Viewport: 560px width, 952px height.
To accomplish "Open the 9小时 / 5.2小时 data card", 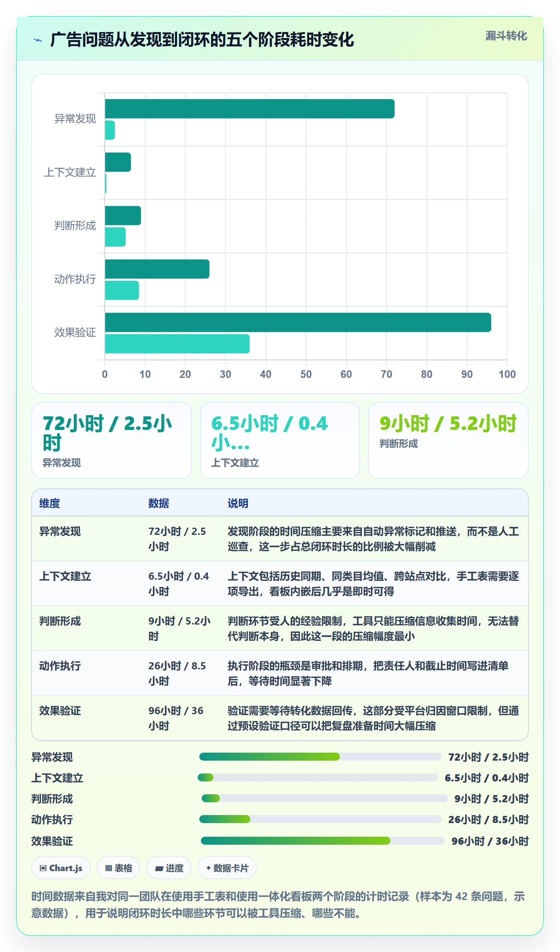I will [x=448, y=440].
